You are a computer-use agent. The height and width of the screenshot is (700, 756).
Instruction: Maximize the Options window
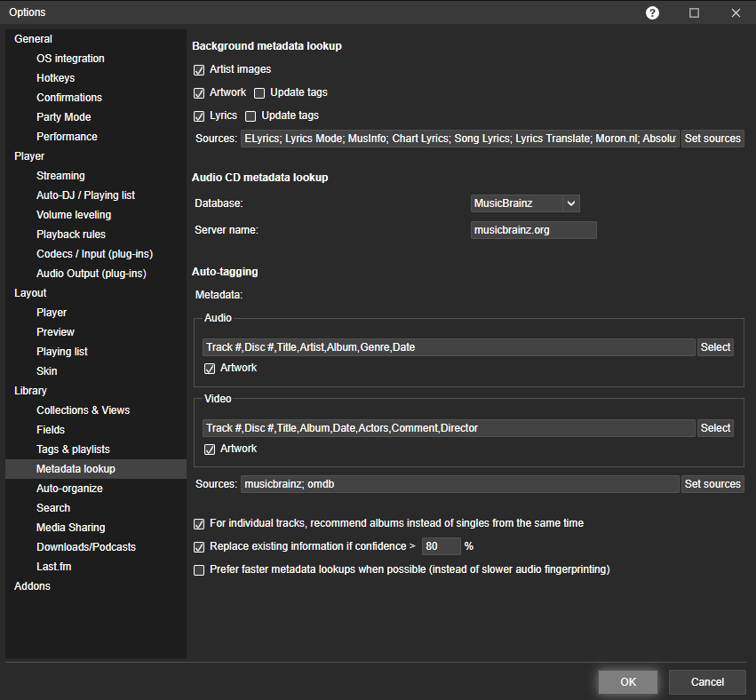click(x=694, y=12)
